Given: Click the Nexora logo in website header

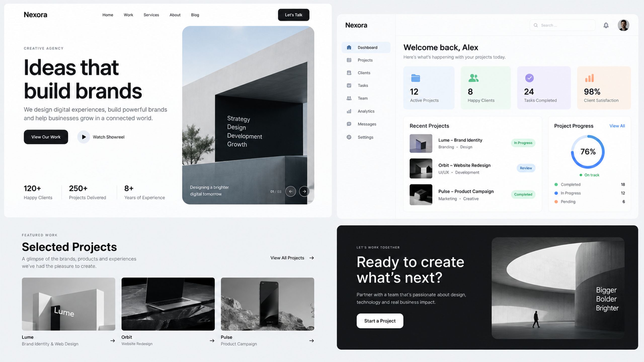Looking at the screenshot, I should pyautogui.click(x=35, y=15).
